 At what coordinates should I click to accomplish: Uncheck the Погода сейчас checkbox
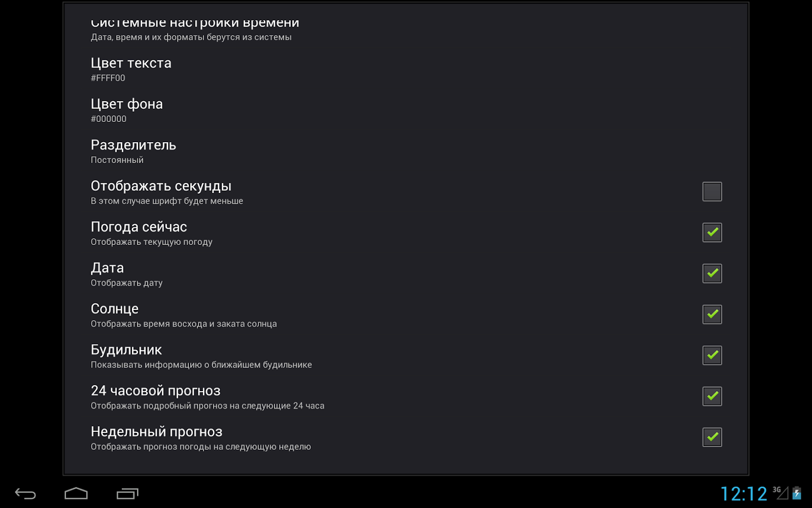tap(712, 233)
